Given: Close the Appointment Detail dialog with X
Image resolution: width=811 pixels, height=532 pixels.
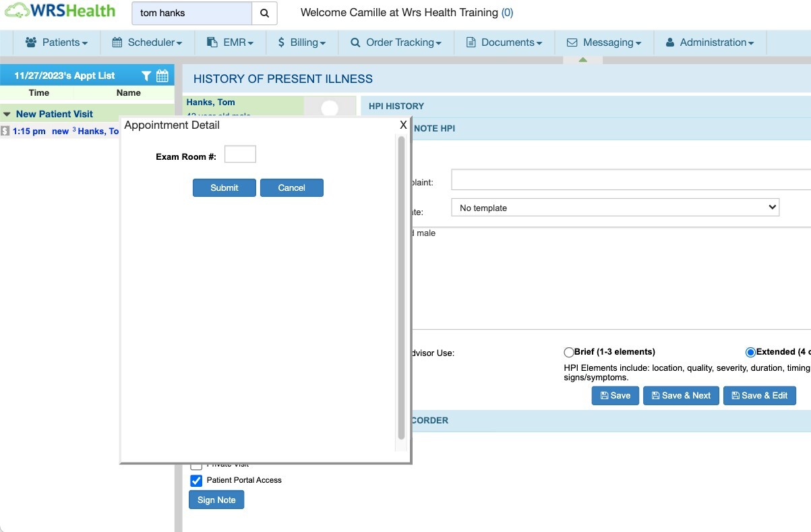Looking at the screenshot, I should point(403,125).
